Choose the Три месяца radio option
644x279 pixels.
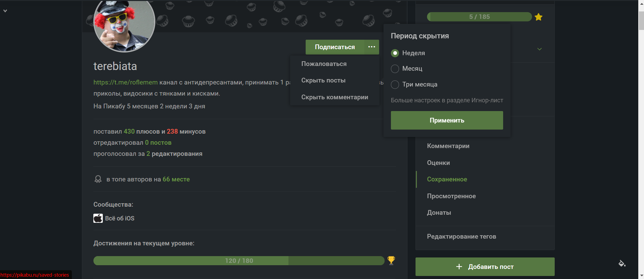395,84
